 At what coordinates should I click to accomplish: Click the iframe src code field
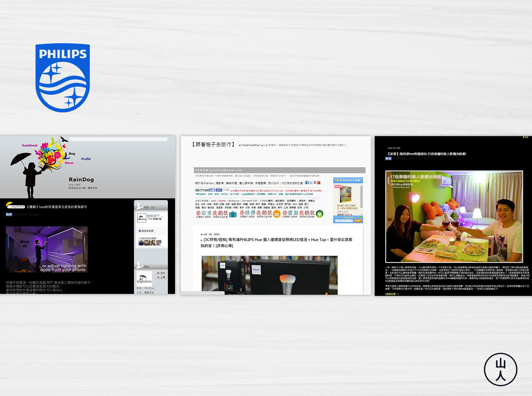tap(344, 221)
